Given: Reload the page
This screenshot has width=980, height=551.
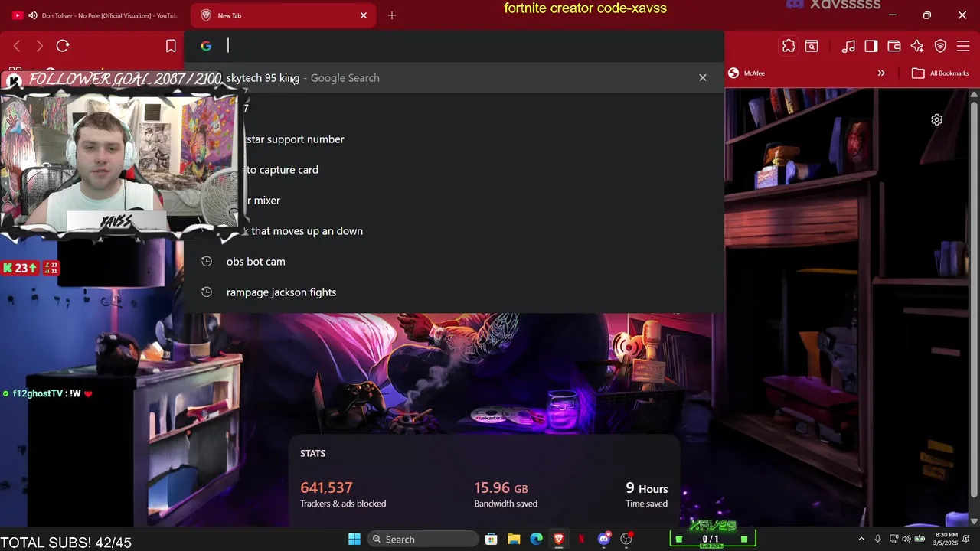Looking at the screenshot, I should [x=63, y=46].
